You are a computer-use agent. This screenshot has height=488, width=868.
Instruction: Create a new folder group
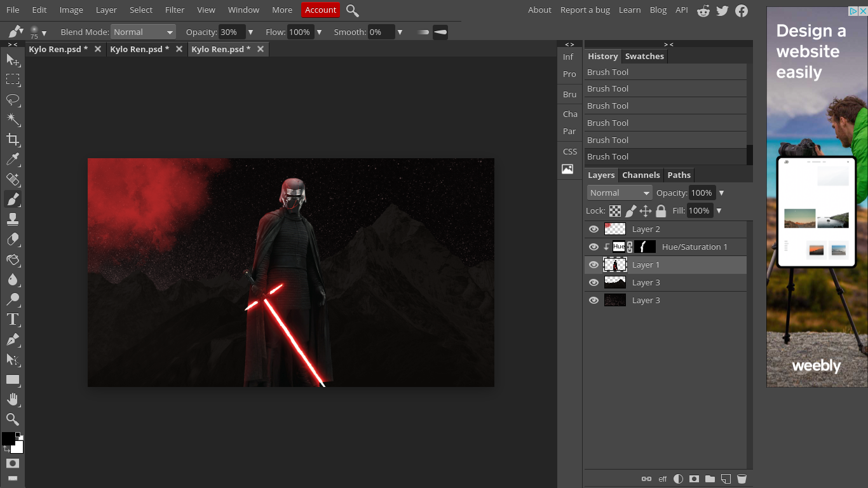tap(710, 479)
